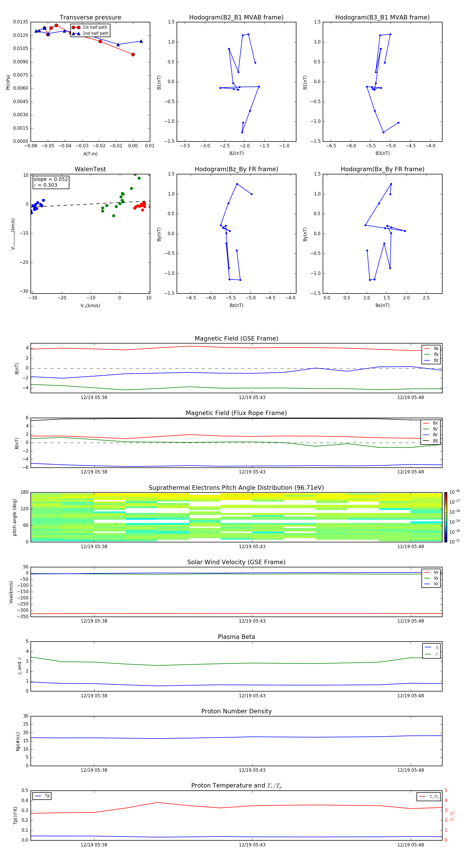Click the 'Bz(nT)' x-axis label

click(x=236, y=305)
